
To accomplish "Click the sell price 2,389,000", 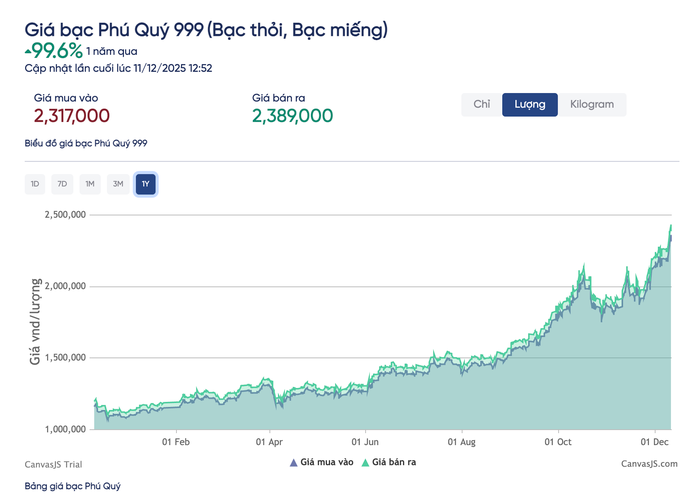I will tap(292, 116).
